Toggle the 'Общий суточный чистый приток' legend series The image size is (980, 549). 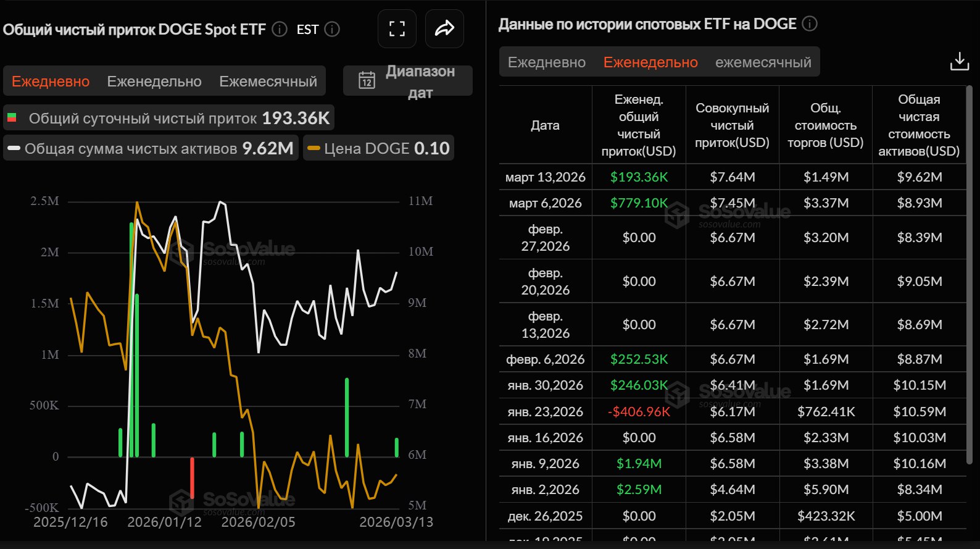pyautogui.click(x=168, y=118)
